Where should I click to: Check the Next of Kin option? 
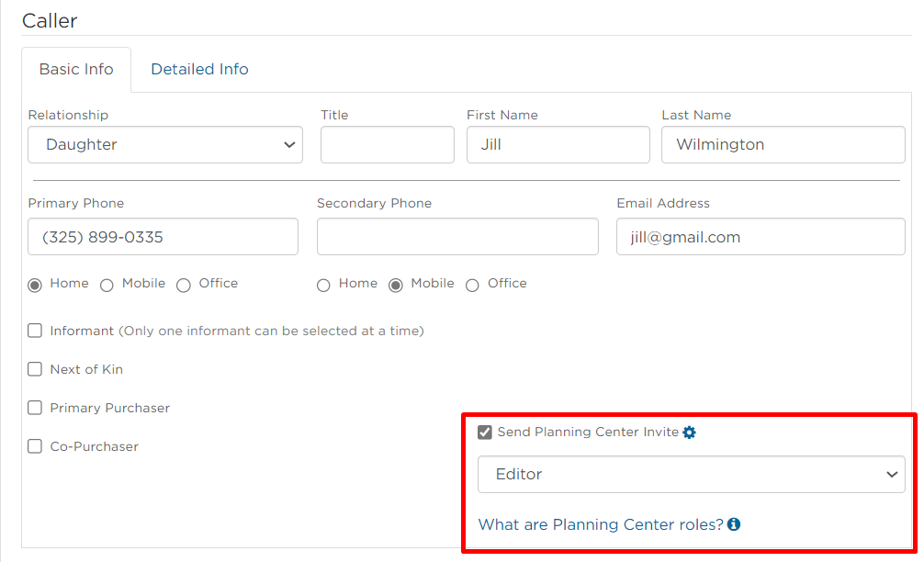pos(34,369)
